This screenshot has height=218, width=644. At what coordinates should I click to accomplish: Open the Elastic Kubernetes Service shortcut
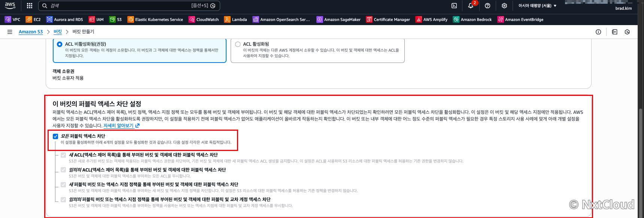click(x=155, y=19)
